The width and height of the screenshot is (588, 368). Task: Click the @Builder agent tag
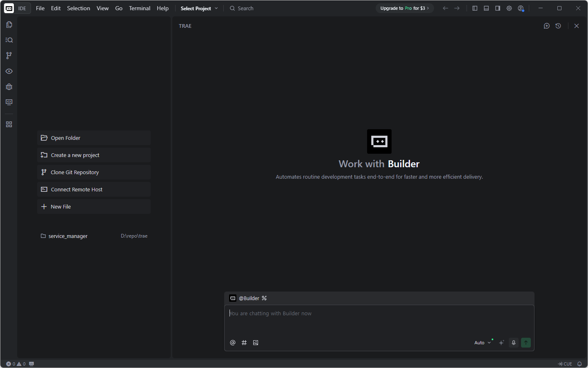249,298
